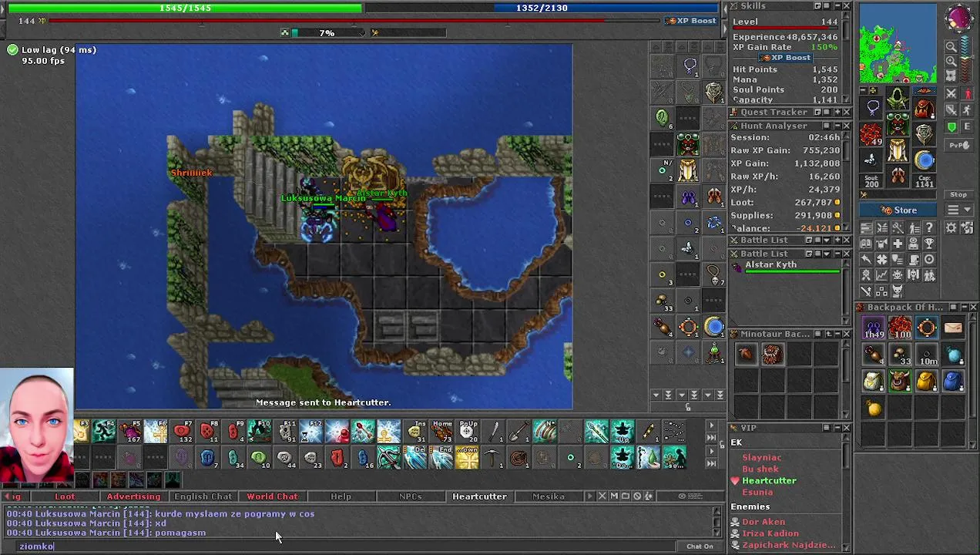Click the letter item in Backpack Of H
Image resolution: width=980 pixels, height=555 pixels.
(953, 329)
